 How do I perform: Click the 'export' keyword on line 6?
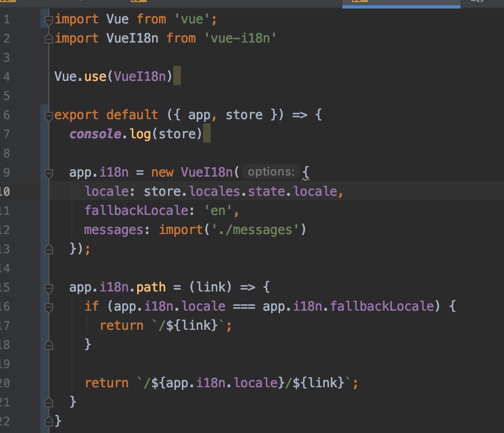pyautogui.click(x=77, y=115)
